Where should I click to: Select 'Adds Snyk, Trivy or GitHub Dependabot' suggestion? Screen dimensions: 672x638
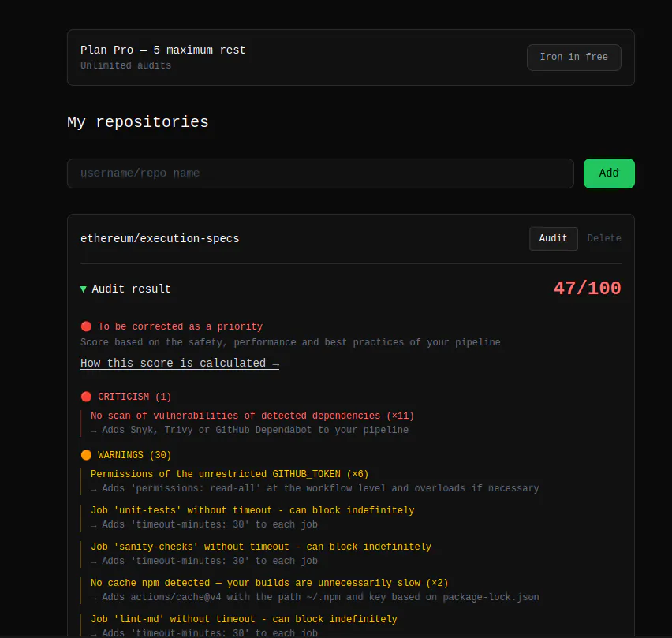pos(249,430)
